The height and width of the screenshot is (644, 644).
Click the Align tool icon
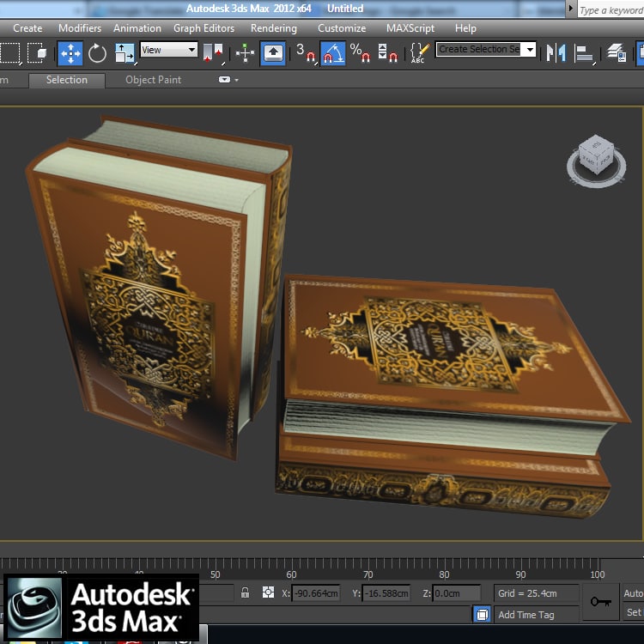(x=585, y=52)
